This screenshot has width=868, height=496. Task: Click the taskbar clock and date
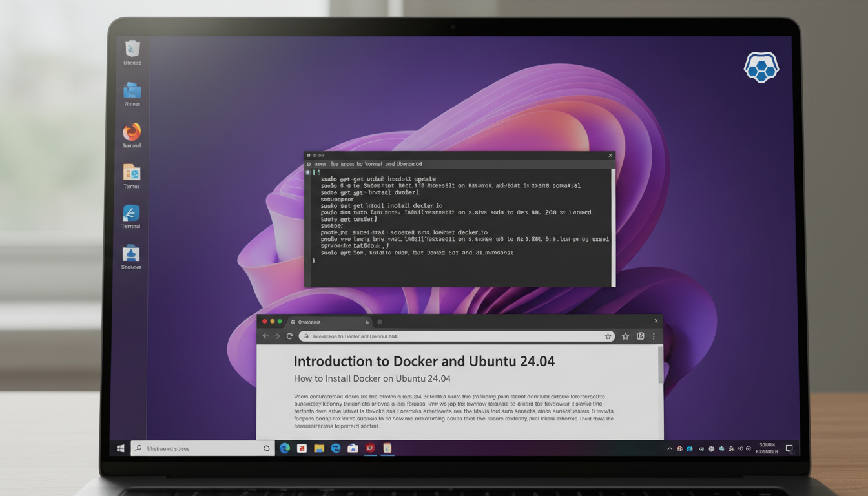(x=767, y=448)
